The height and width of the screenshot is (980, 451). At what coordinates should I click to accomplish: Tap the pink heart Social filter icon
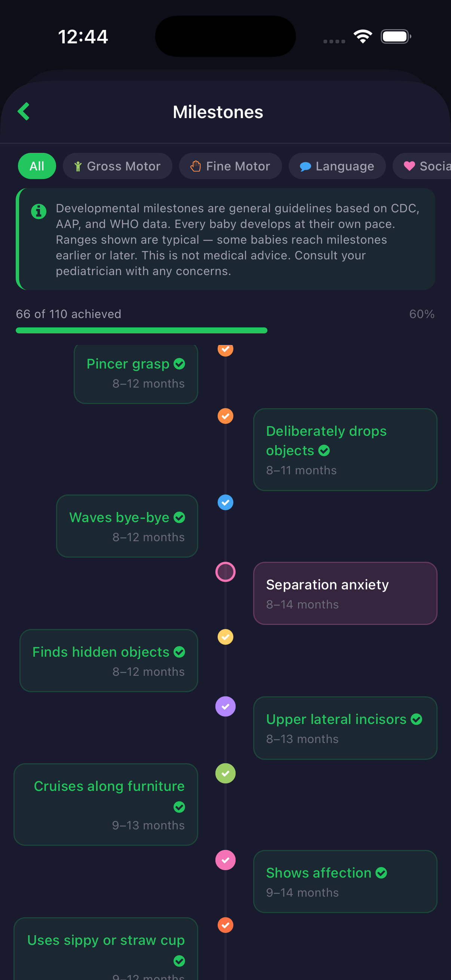click(x=409, y=166)
